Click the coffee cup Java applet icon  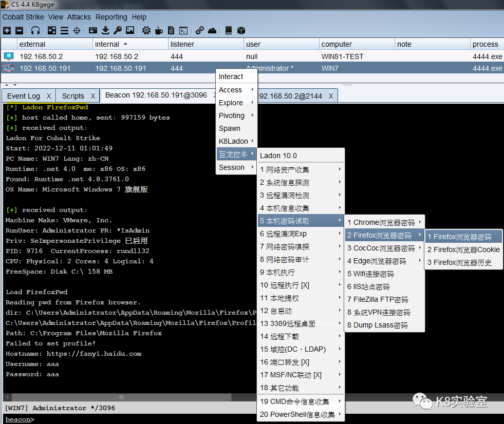159,30
